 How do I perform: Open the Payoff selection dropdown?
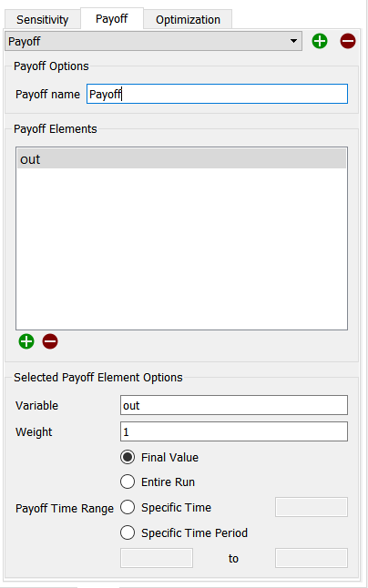(x=153, y=41)
